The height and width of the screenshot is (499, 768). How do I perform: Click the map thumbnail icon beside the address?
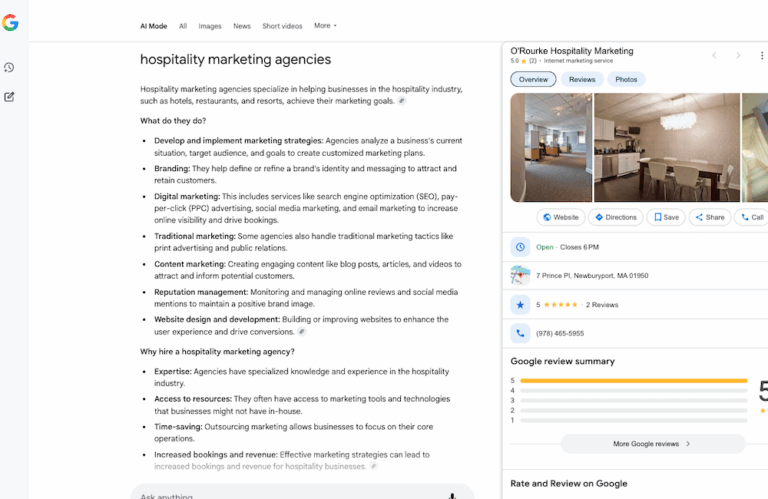520,275
